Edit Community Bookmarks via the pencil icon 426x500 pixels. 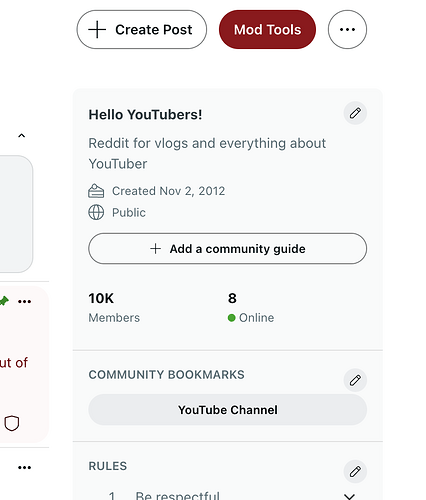pos(355,380)
